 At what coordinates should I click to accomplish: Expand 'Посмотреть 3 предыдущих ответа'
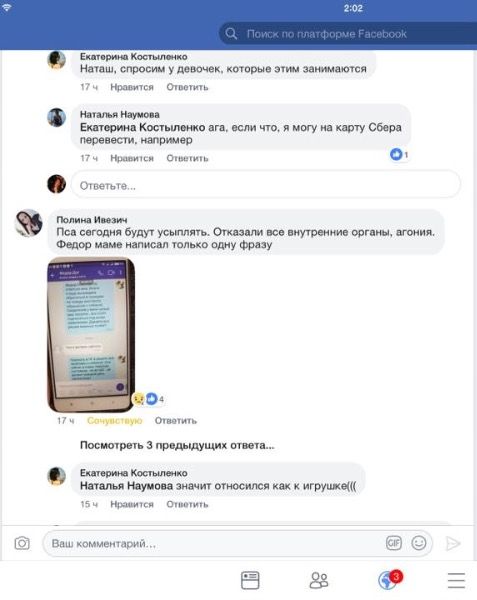pos(177,445)
